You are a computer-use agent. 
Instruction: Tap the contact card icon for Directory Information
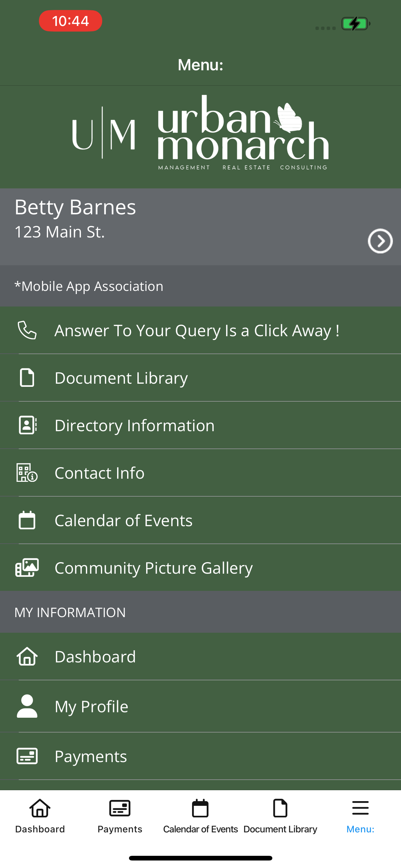pos(27,425)
